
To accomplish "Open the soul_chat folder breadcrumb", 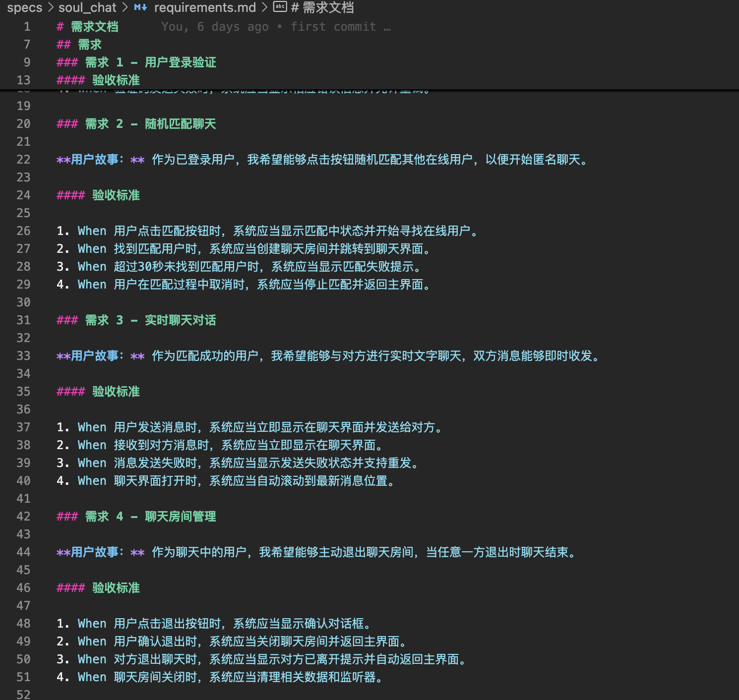I will 87,7.
